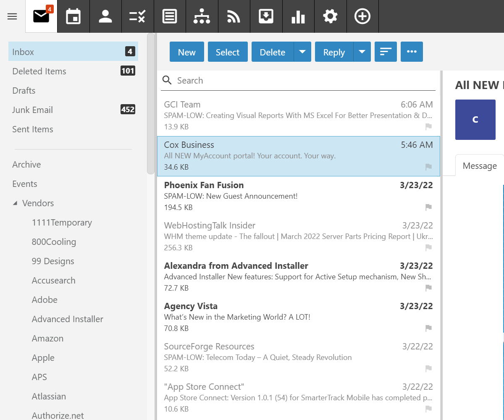Click the Select button
The height and width of the screenshot is (420, 504).
[228, 52]
